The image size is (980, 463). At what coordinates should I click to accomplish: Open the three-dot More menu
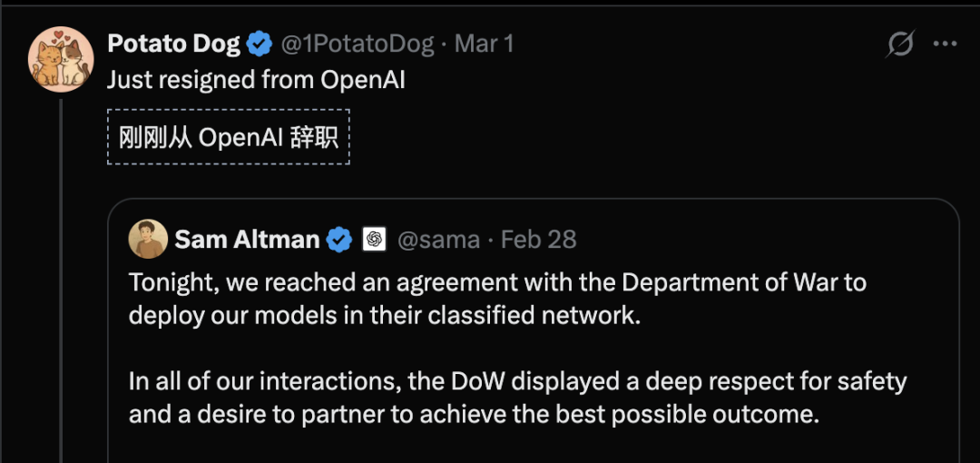coord(946,44)
